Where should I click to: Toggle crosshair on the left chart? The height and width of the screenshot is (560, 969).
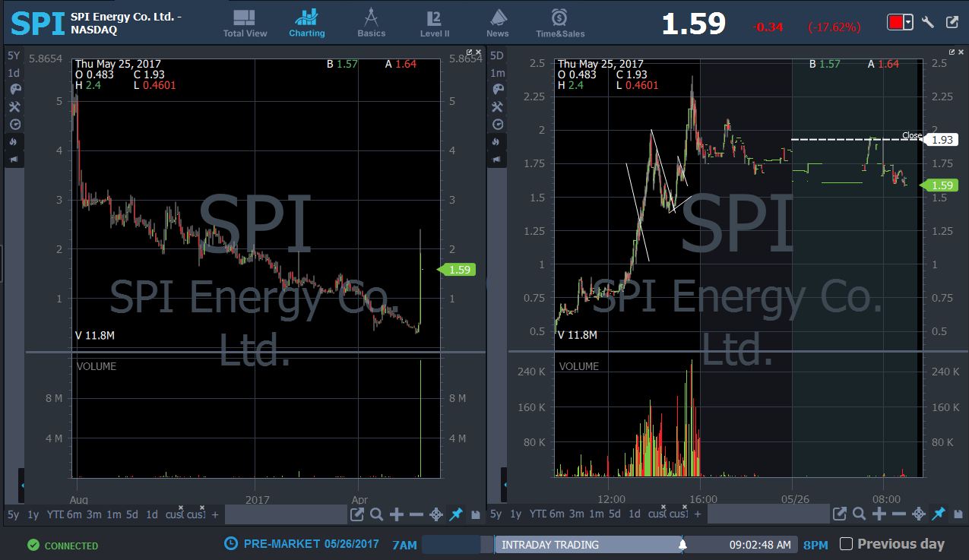436,514
